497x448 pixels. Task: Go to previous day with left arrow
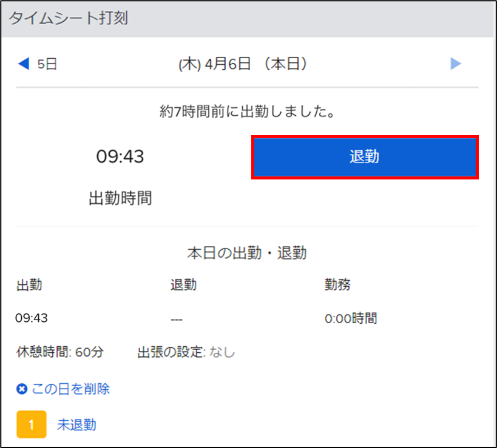click(24, 64)
